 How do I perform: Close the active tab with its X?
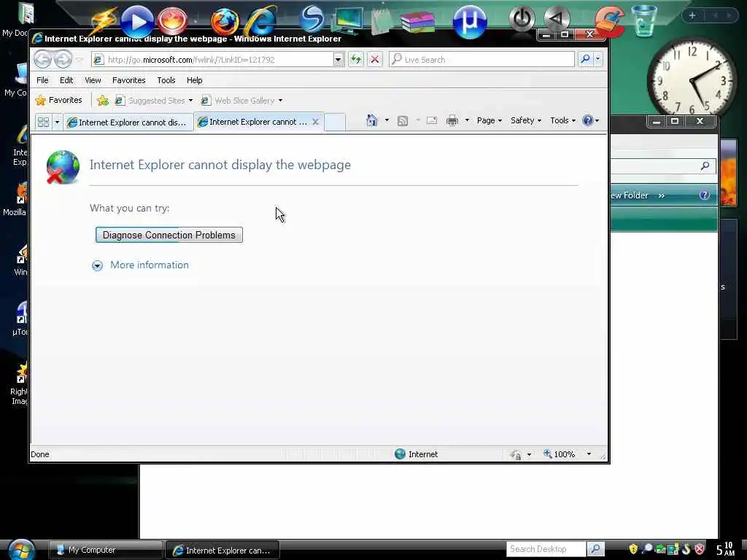tap(315, 122)
